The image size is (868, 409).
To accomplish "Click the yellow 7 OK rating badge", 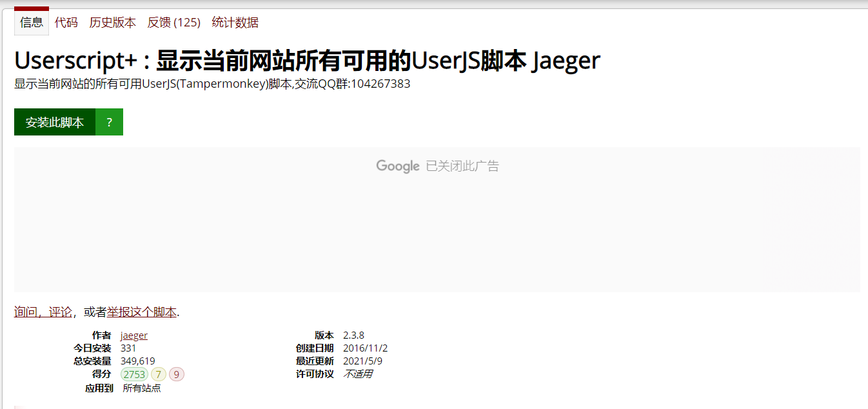I will [159, 374].
